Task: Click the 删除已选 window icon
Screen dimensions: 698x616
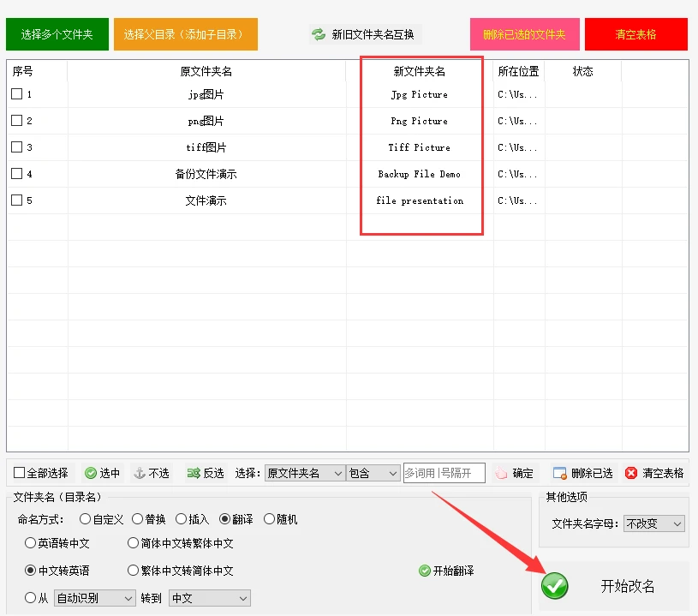Action: coord(559,473)
